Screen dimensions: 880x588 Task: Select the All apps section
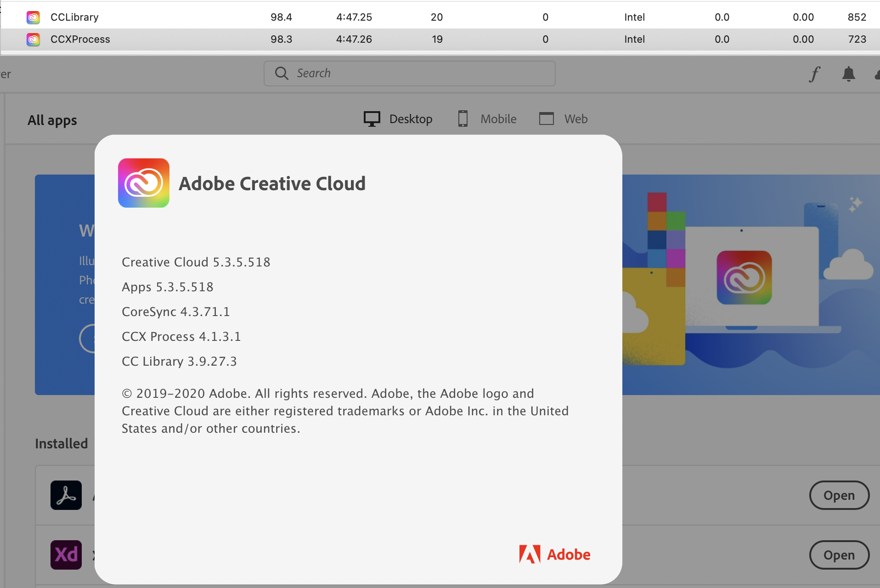pos(52,120)
